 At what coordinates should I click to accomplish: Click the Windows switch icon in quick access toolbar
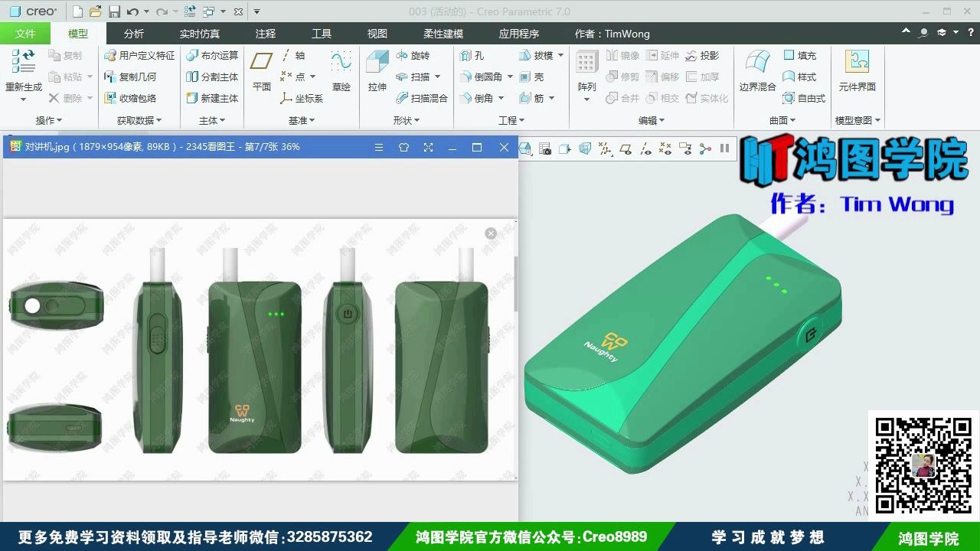[x=209, y=11]
